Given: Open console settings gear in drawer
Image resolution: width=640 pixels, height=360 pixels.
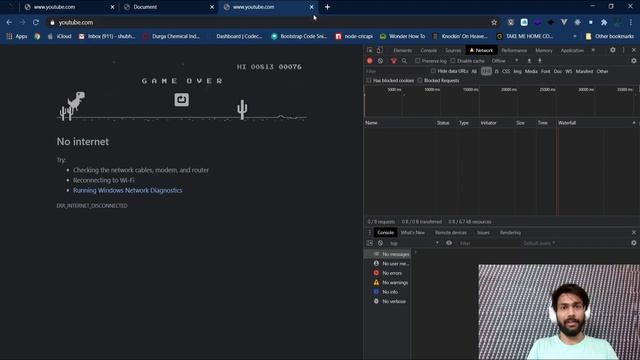Looking at the screenshot, I should [x=633, y=243].
